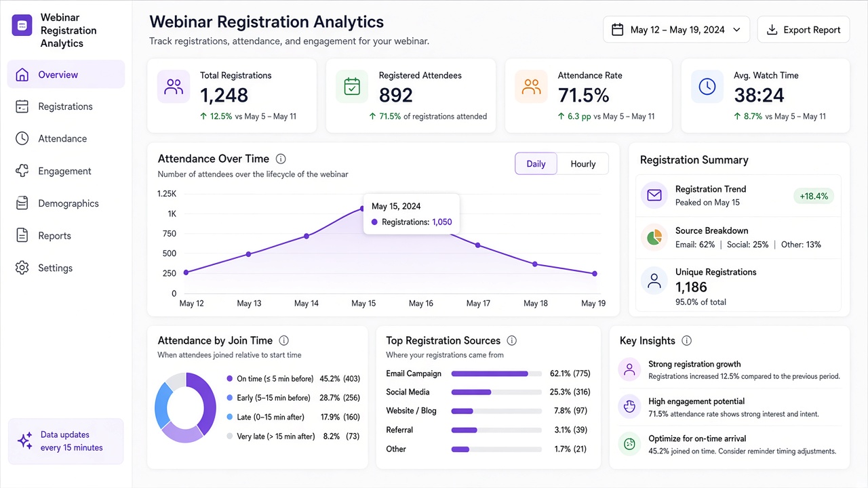868x488 pixels.
Task: Click the sparkle icon in data updates notice
Action: tap(25, 441)
